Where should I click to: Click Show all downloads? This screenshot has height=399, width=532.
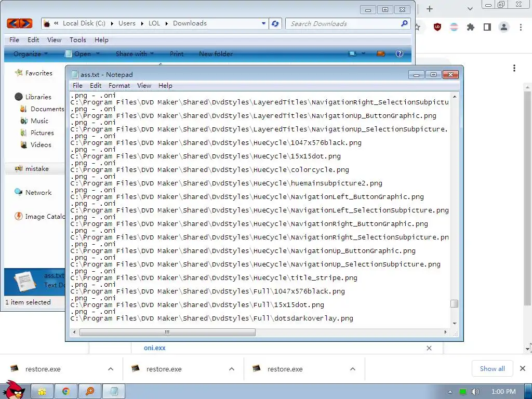pyautogui.click(x=492, y=368)
